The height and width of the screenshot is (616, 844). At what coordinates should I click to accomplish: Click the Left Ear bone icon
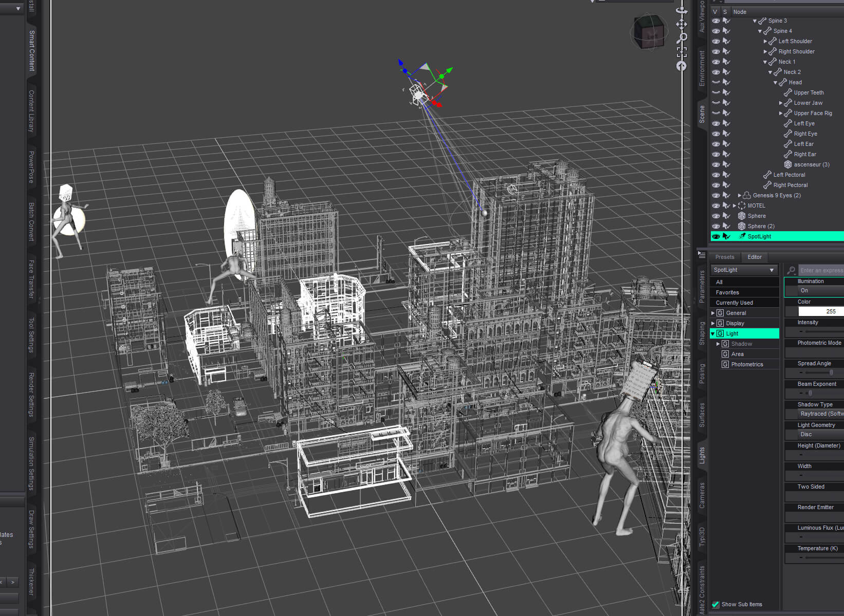787,144
